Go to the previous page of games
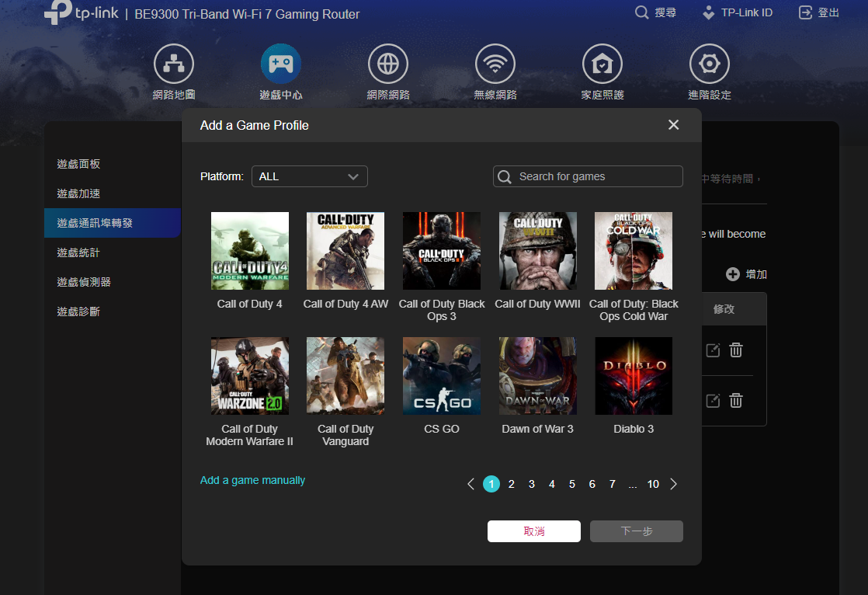The width and height of the screenshot is (868, 595). (470, 484)
